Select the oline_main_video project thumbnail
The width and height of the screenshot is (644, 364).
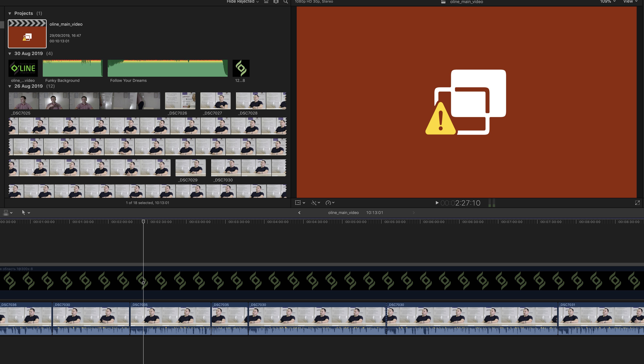click(27, 34)
